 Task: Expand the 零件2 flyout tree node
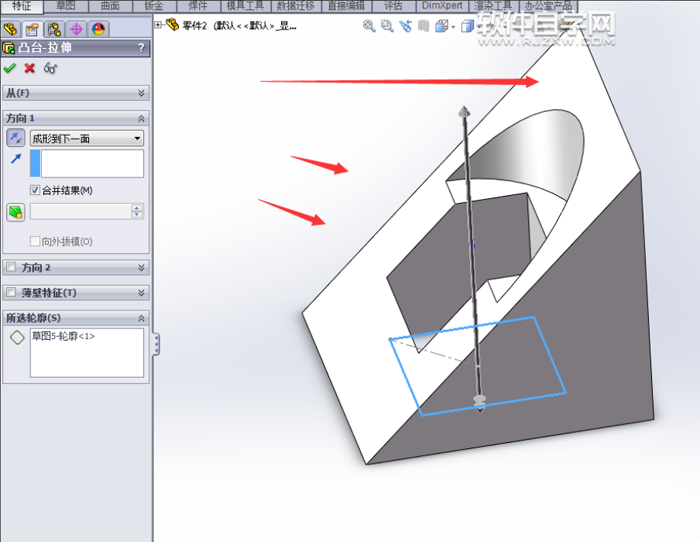pos(158,25)
